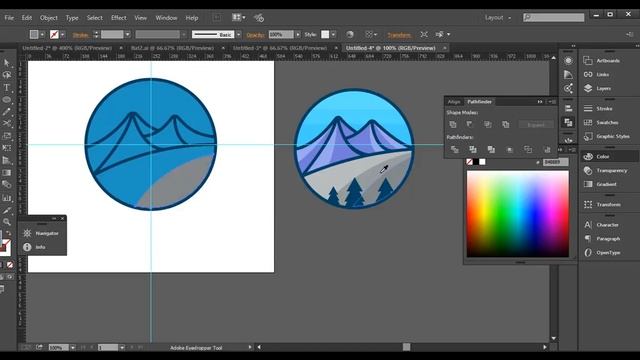Screen dimensions: 640x360
Task: Open the Object menu
Action: [49, 18]
